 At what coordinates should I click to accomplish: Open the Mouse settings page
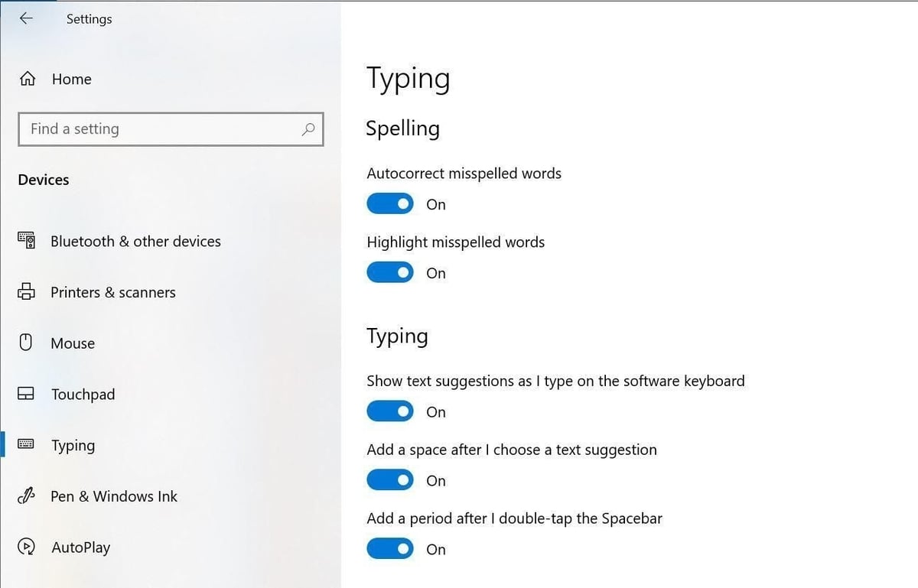(x=73, y=343)
